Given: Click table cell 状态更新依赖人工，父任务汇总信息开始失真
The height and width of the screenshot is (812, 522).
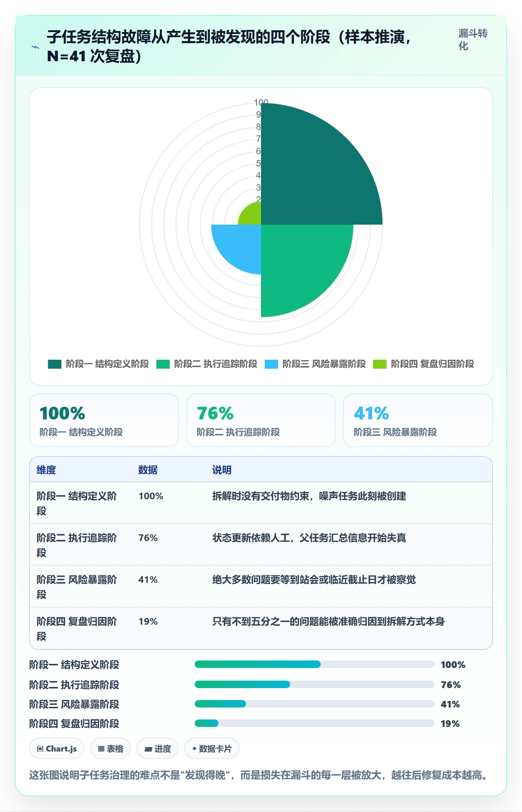Looking at the screenshot, I should (x=309, y=538).
